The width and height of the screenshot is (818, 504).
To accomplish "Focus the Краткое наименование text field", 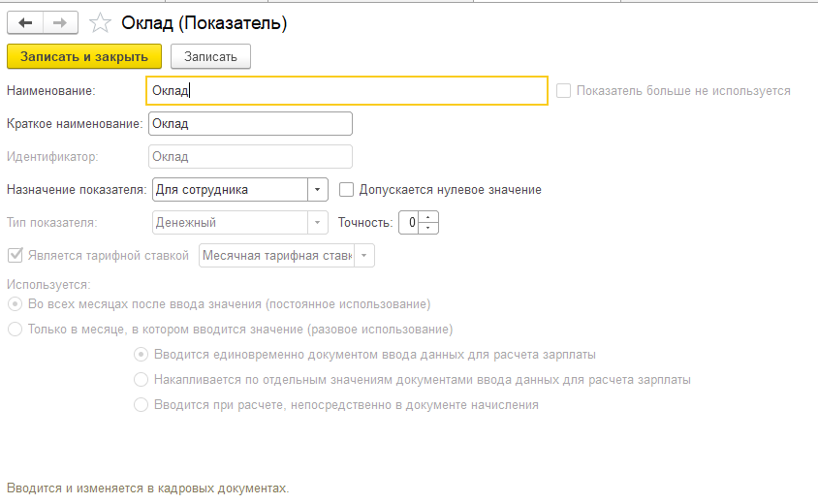I will (250, 124).
